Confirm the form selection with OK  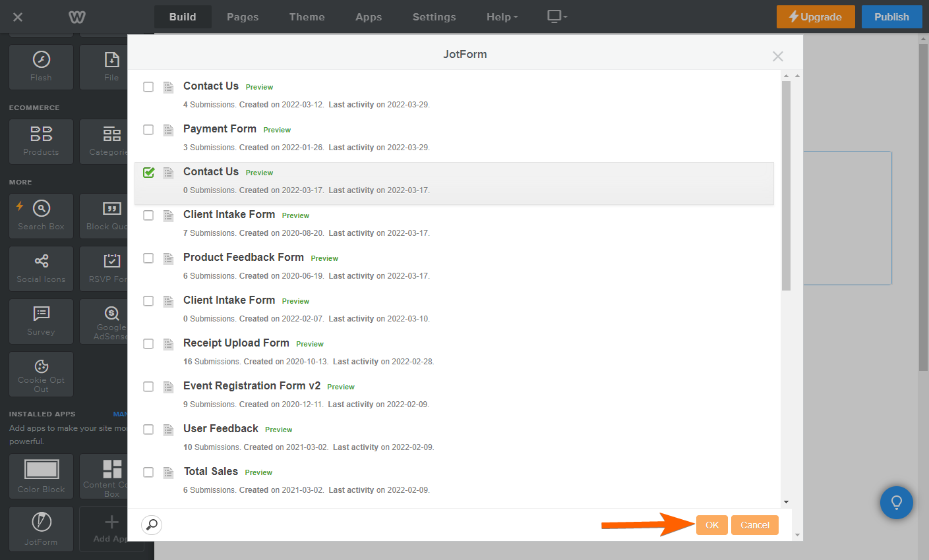712,525
